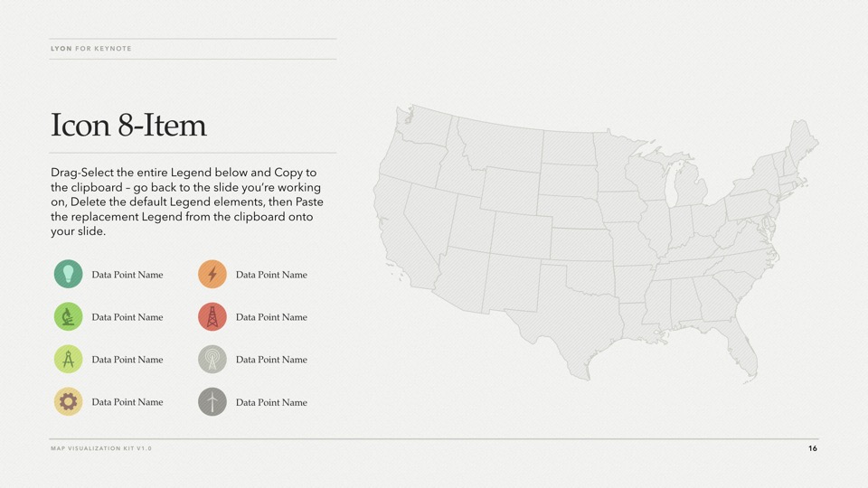Image resolution: width=868 pixels, height=488 pixels.
Task: Click the green microscope legend icon
Action: 68,316
